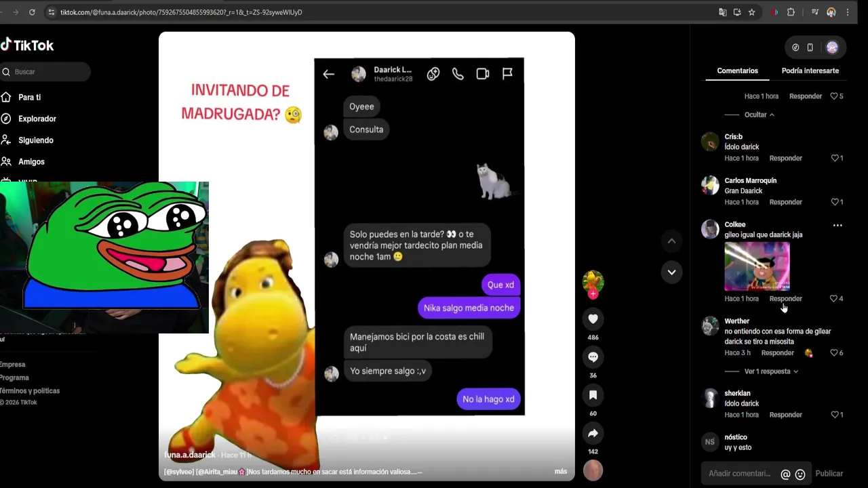The height and width of the screenshot is (488, 868).
Task: Like the post with the heart showing 486
Action: pyautogui.click(x=593, y=319)
